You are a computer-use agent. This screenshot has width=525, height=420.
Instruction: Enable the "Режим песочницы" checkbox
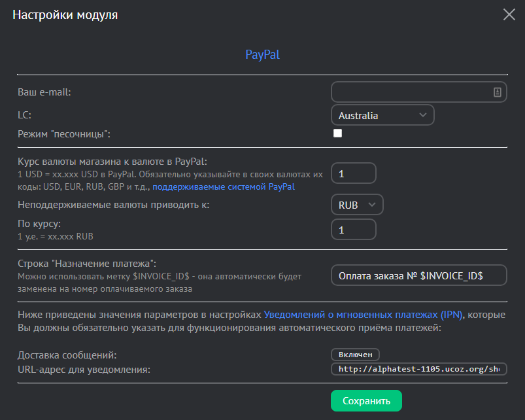338,133
